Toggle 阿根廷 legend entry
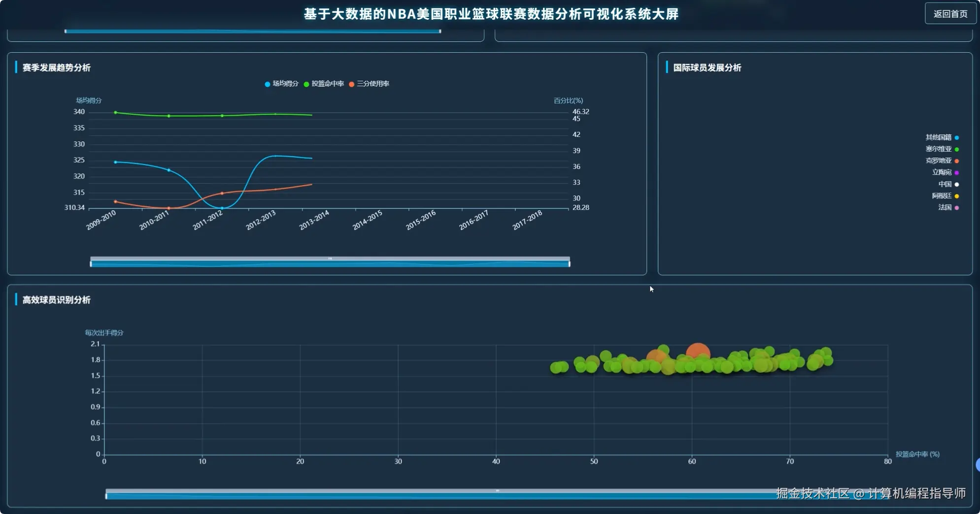The width and height of the screenshot is (980, 514). pyautogui.click(x=945, y=196)
